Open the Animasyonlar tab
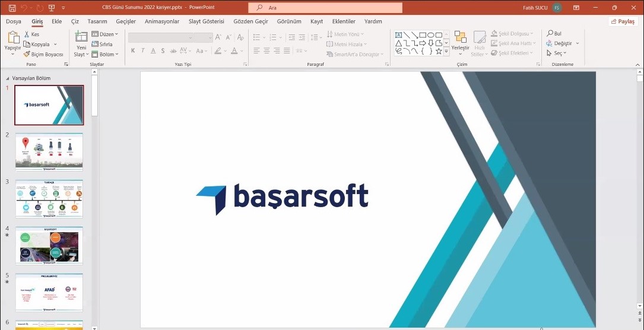This screenshot has width=644, height=330. (162, 21)
